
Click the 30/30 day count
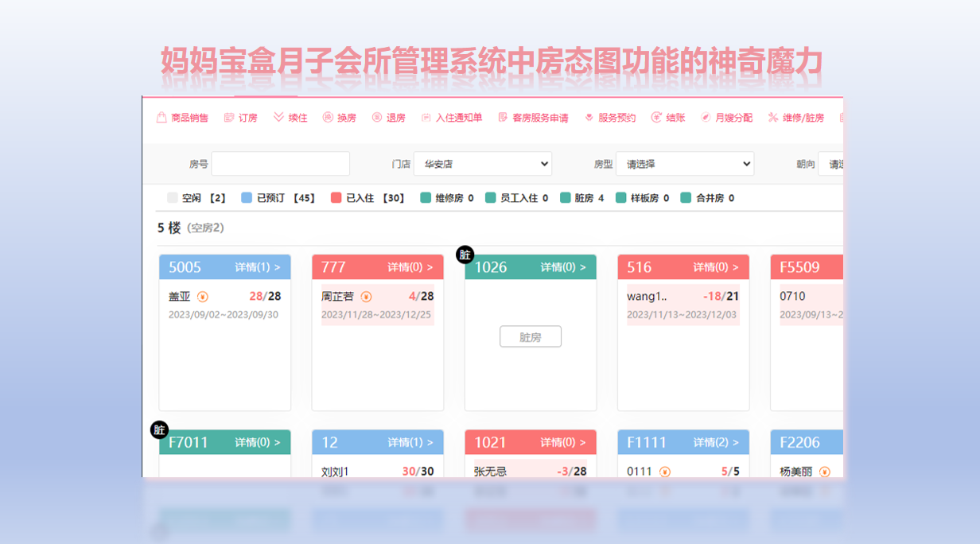coord(418,472)
